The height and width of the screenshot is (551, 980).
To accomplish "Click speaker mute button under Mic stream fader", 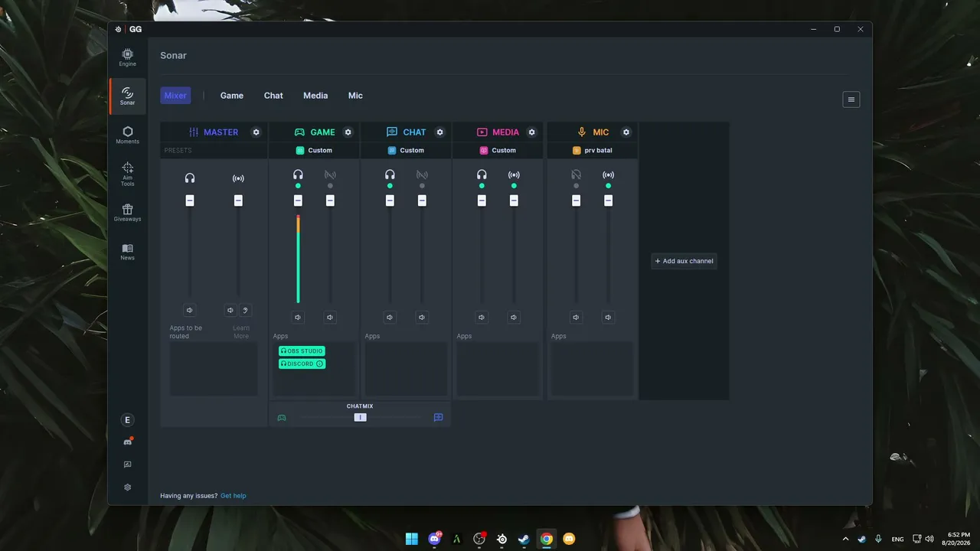I will pos(609,318).
